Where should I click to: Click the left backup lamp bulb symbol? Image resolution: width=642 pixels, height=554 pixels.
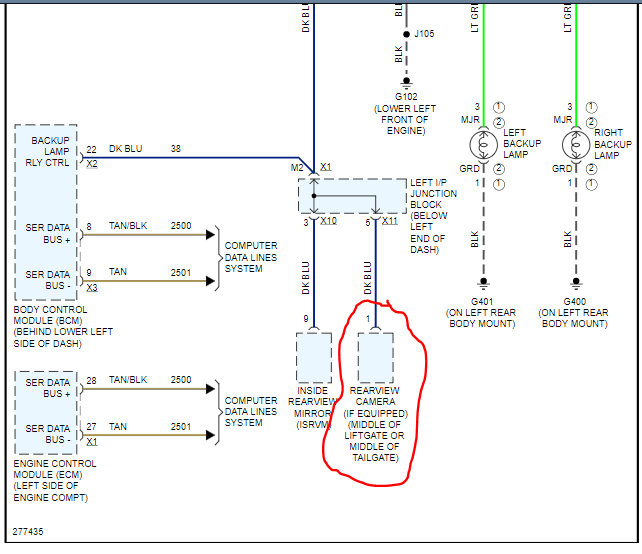484,145
